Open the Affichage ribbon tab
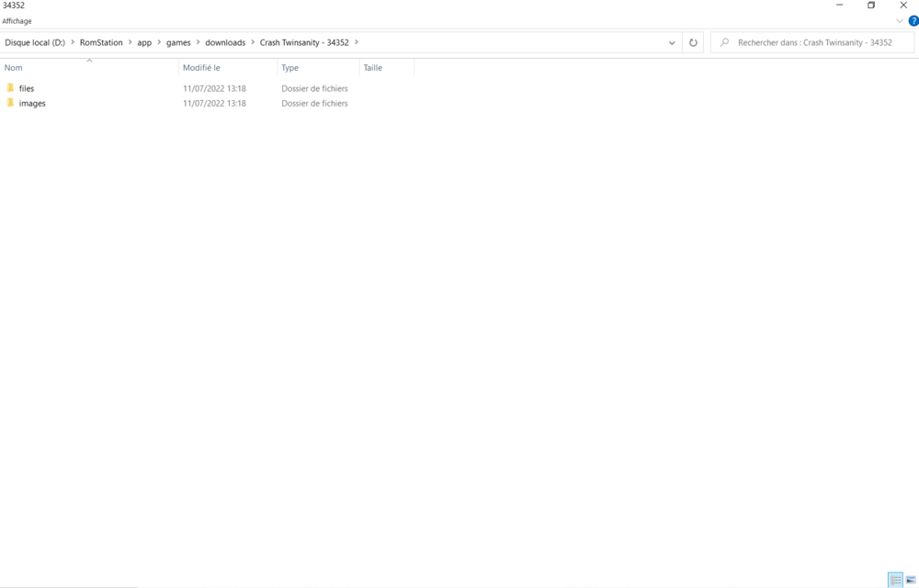919x588 pixels. (x=17, y=21)
